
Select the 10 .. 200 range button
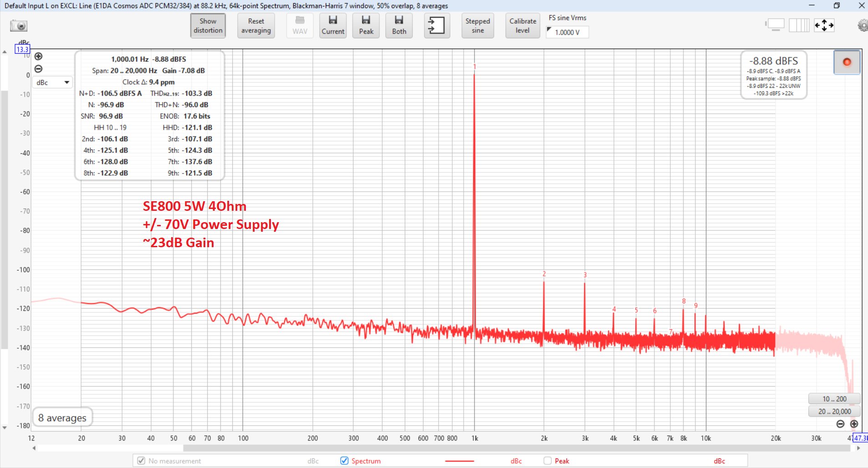tap(834, 399)
